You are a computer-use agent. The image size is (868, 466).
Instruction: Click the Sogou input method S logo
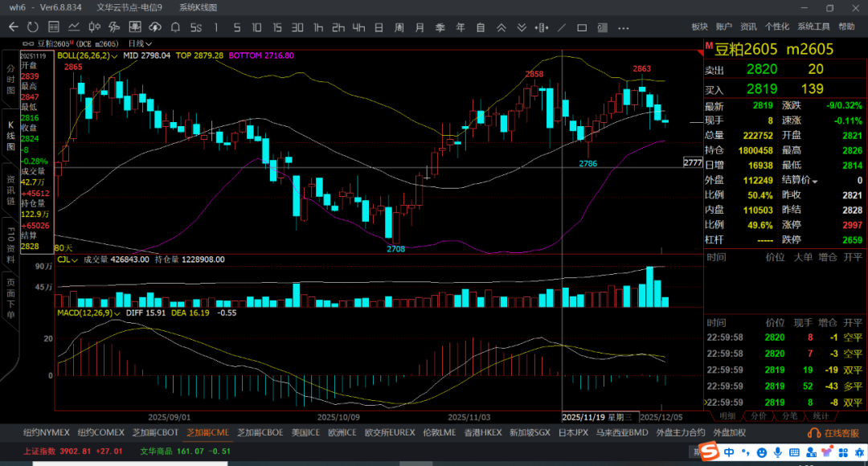[x=709, y=452]
